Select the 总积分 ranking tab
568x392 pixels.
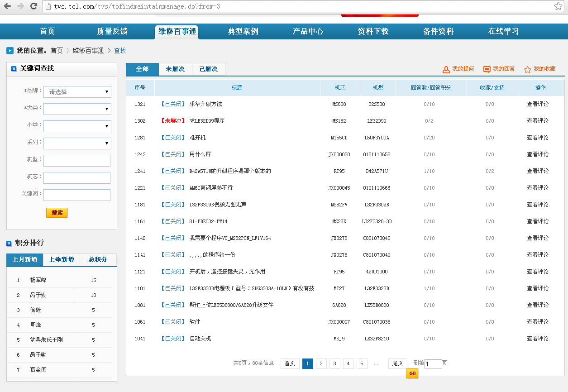[x=98, y=260]
